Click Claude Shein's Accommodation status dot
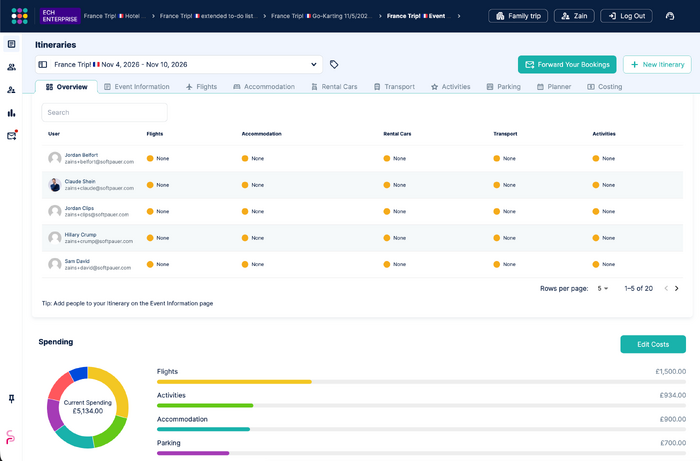This screenshot has width=700, height=461. (x=245, y=185)
